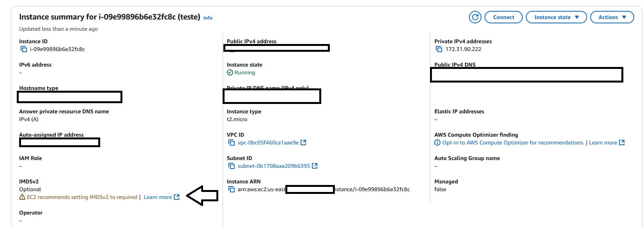Click the Operator label

point(31,213)
